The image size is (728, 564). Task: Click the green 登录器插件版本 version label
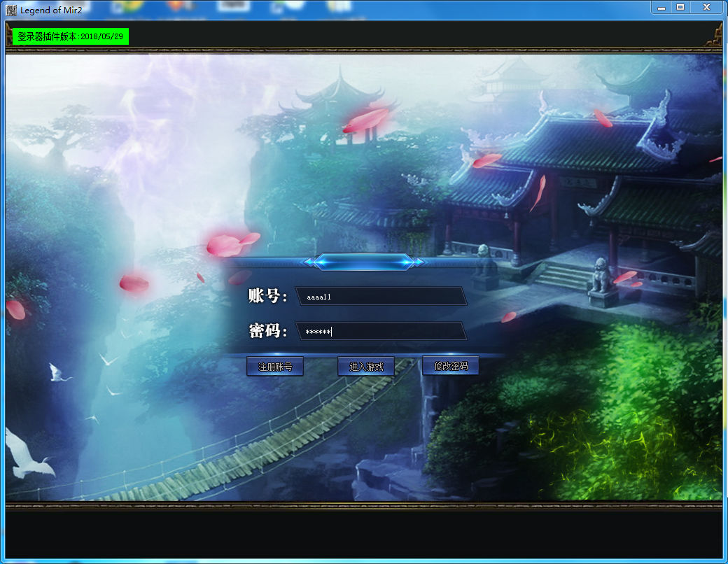click(70, 36)
